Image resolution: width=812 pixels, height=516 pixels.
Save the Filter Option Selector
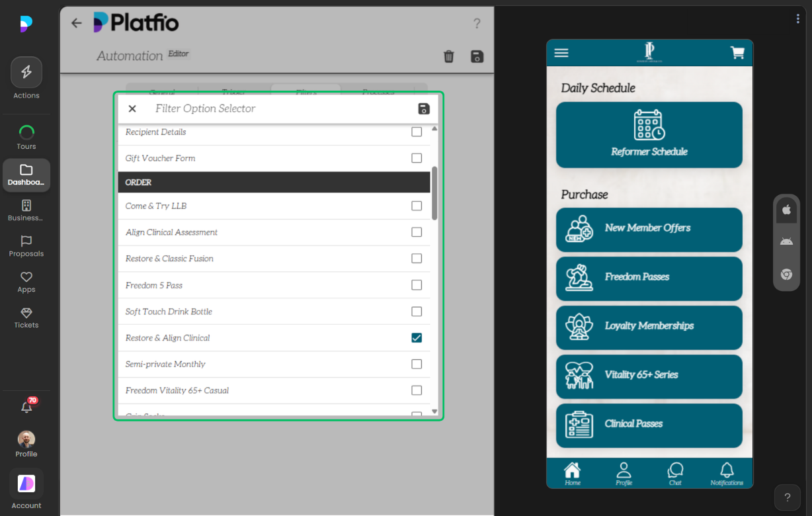click(x=425, y=109)
